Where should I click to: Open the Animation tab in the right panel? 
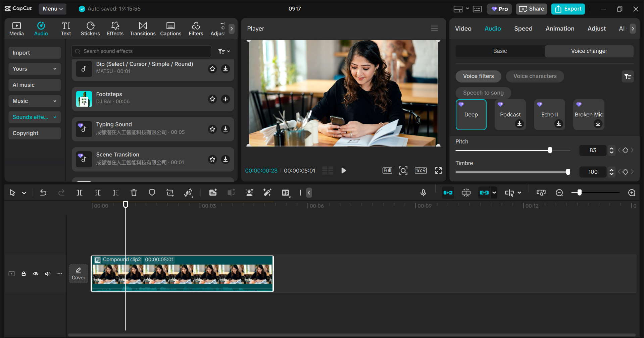(x=559, y=29)
